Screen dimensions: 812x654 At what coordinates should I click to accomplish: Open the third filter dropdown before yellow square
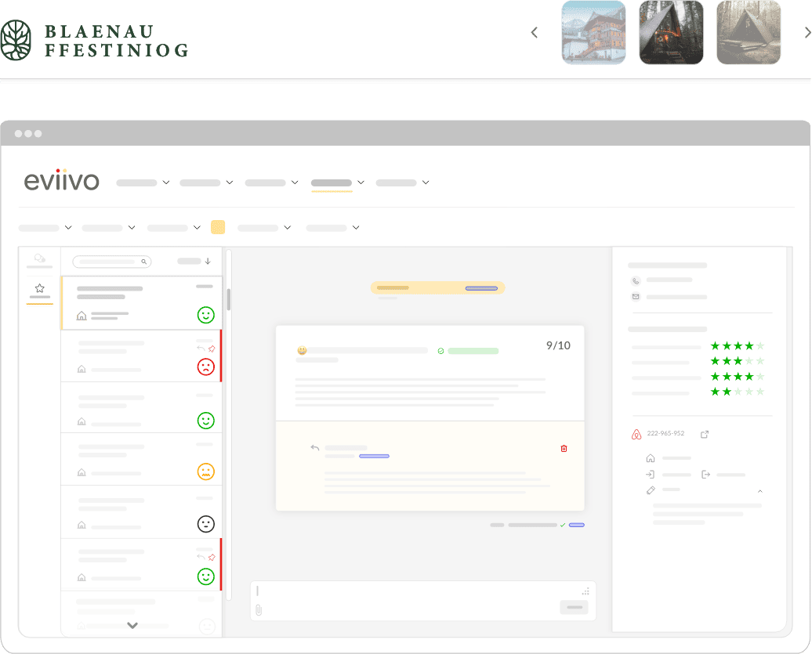pos(174,228)
